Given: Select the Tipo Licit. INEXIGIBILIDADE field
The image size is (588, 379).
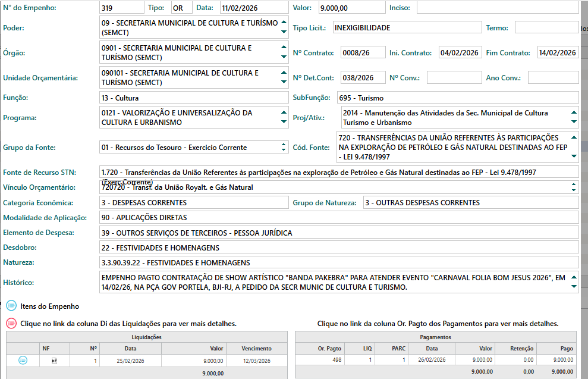Looking at the screenshot, I should point(406,27).
